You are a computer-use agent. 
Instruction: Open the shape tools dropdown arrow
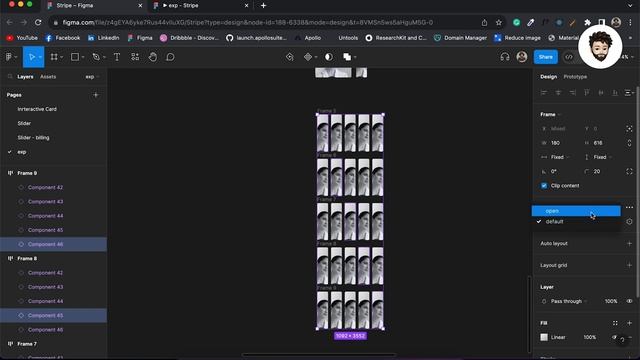83,58
